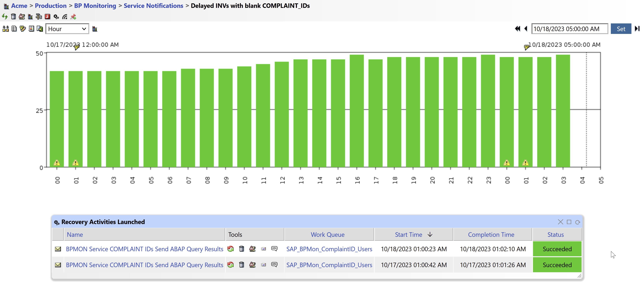Click the red pushpin with green plus icon

coord(73,16)
